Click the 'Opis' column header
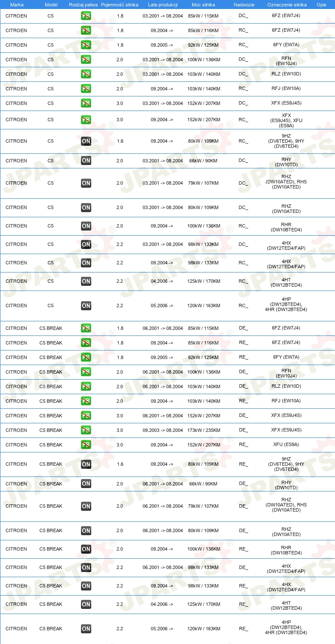The width and height of the screenshot is (335, 644). coord(321,4)
